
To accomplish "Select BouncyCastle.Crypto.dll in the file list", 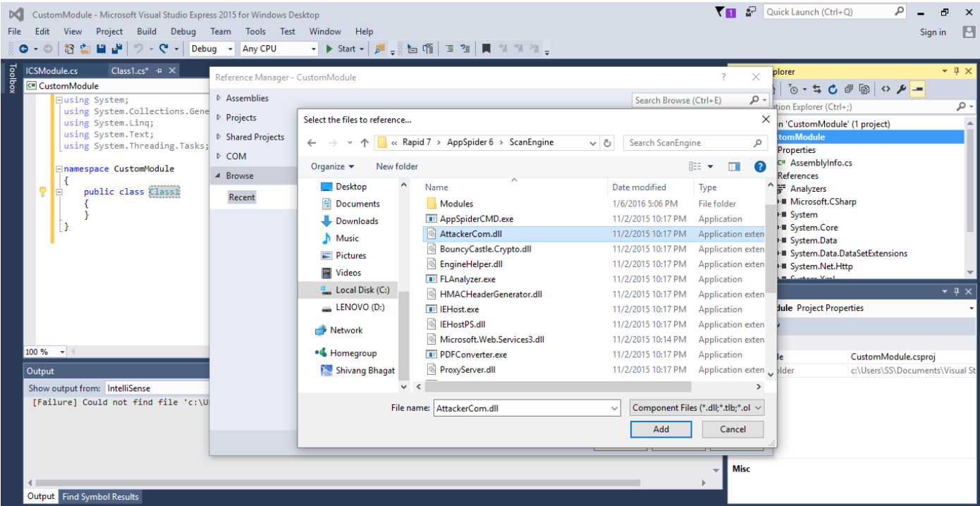I will (x=485, y=249).
